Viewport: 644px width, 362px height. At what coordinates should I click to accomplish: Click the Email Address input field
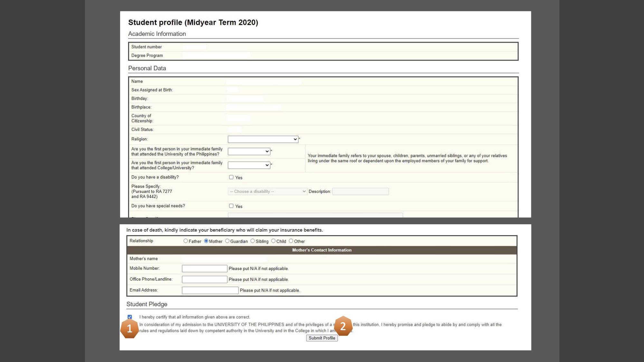(210, 291)
